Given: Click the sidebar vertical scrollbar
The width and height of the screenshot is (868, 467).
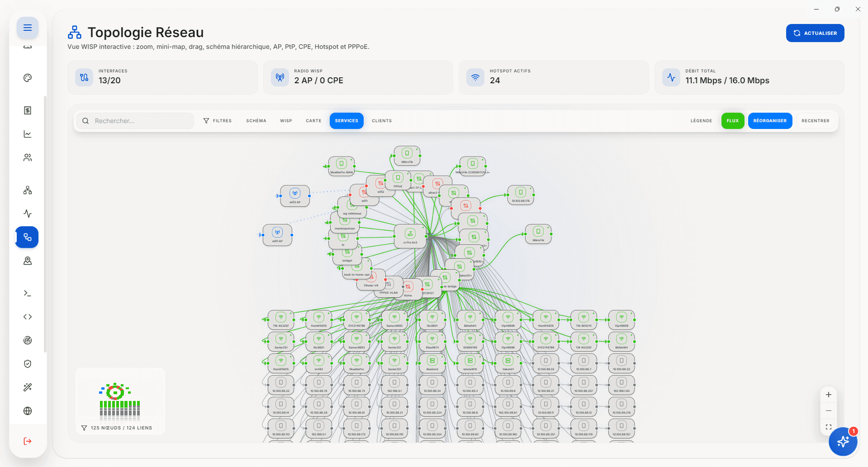Looking at the screenshot, I should coord(45,224).
